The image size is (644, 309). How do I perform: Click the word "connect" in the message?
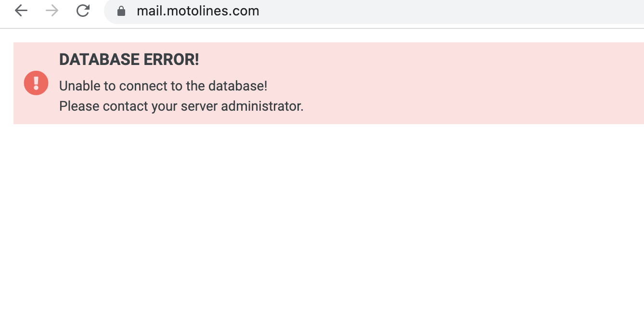[140, 86]
